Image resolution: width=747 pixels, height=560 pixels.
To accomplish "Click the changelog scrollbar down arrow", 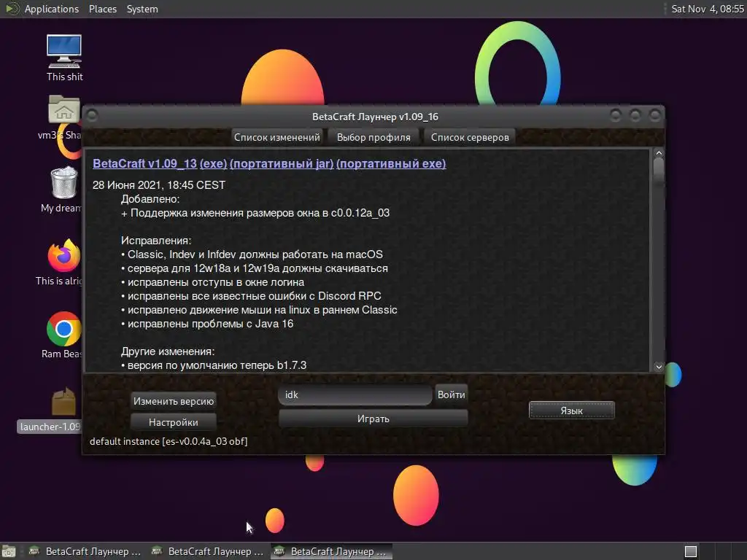I will click(659, 366).
